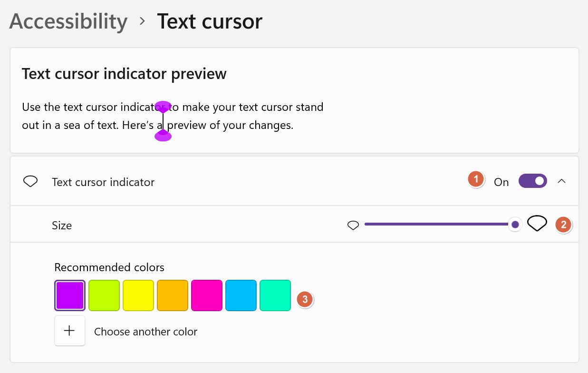Select the orange color swatch
Viewport: 588px width, 373px height.
pos(172,295)
